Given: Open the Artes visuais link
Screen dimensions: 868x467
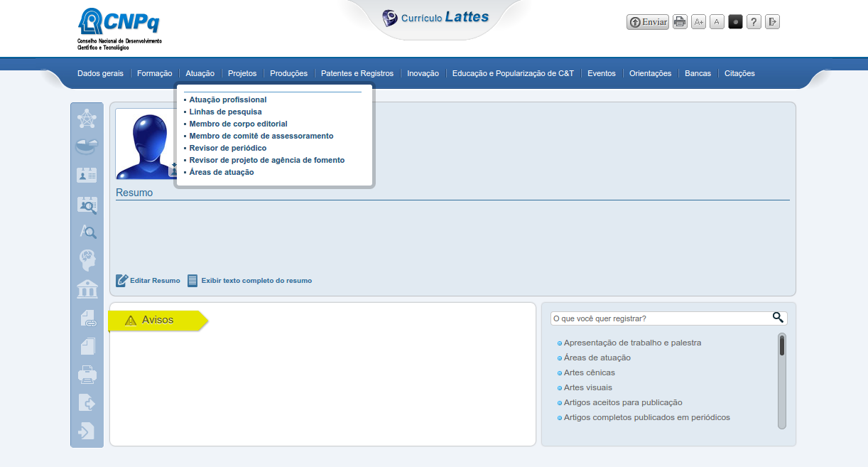Looking at the screenshot, I should (x=588, y=387).
